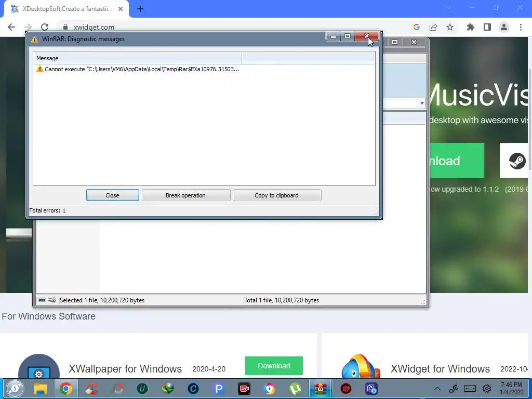Open the touch keyboard tray icon
Screen dimensions: 532x399
(x=470, y=389)
